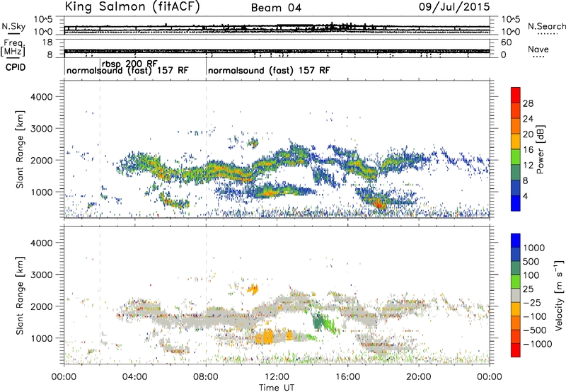
Task: Click the 'CPID' row label
Action: (x=16, y=67)
